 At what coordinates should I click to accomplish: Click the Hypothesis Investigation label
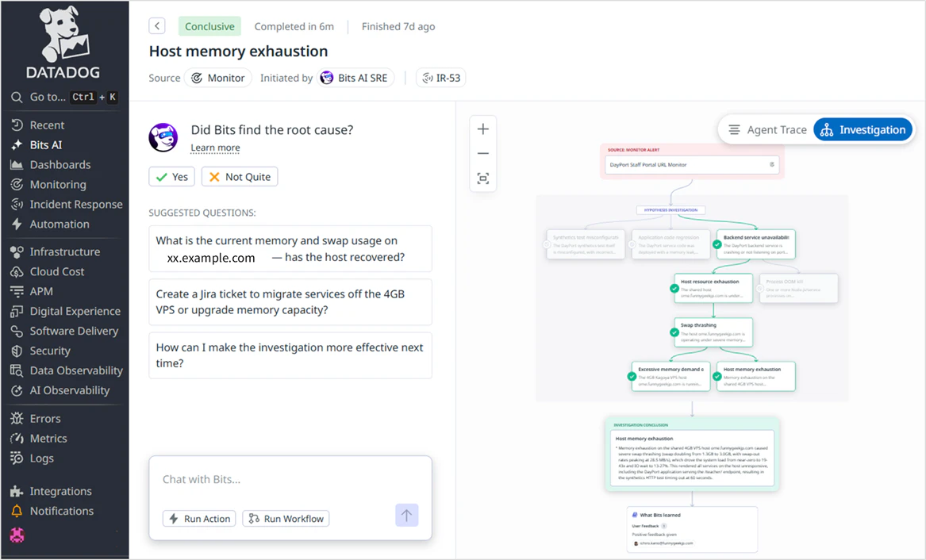(x=670, y=210)
